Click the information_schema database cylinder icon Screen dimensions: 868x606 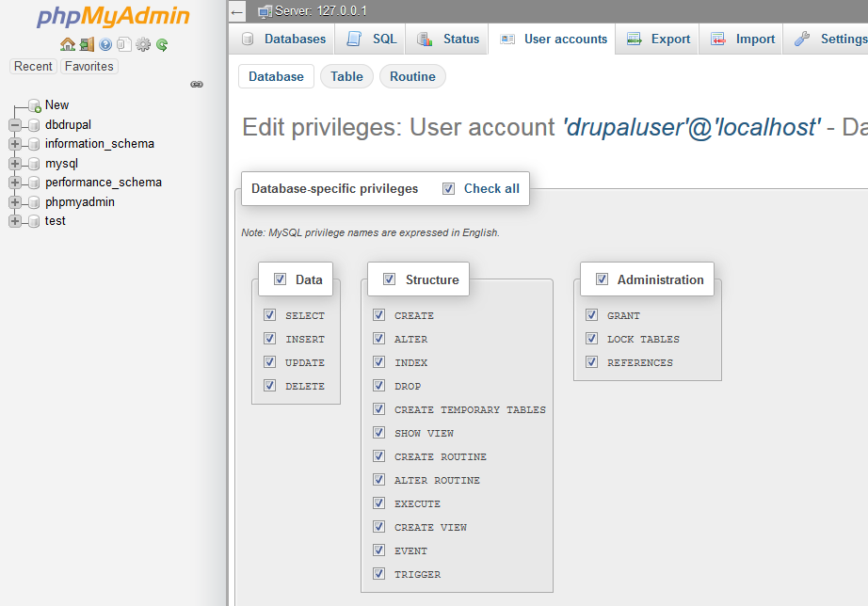coord(34,144)
